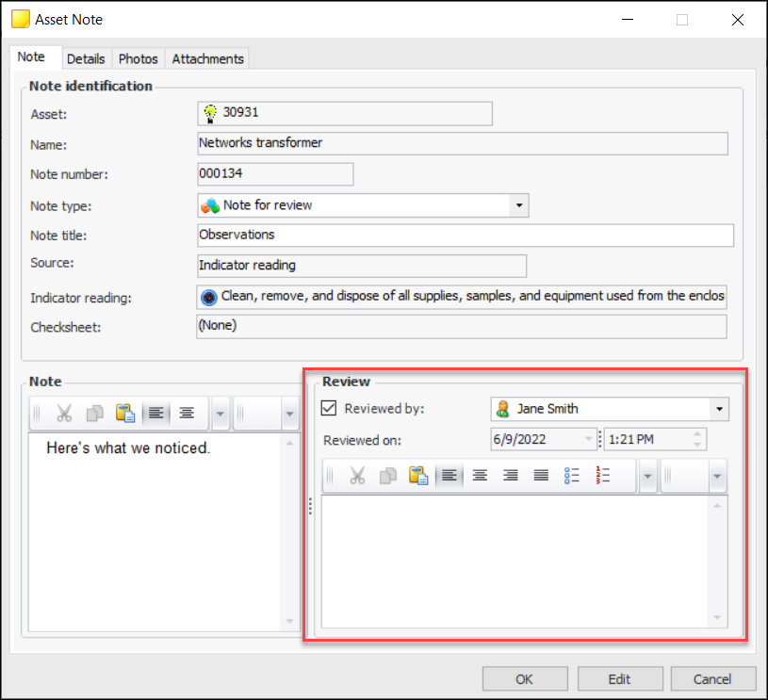Insert bulleted list in Review toolbar
Image resolution: width=768 pixels, height=700 pixels.
(571, 476)
